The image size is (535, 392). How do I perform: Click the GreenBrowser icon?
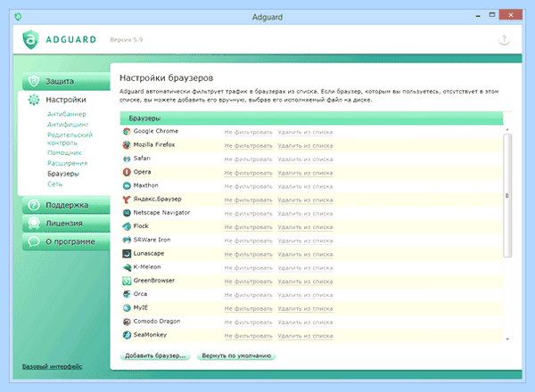[127, 281]
